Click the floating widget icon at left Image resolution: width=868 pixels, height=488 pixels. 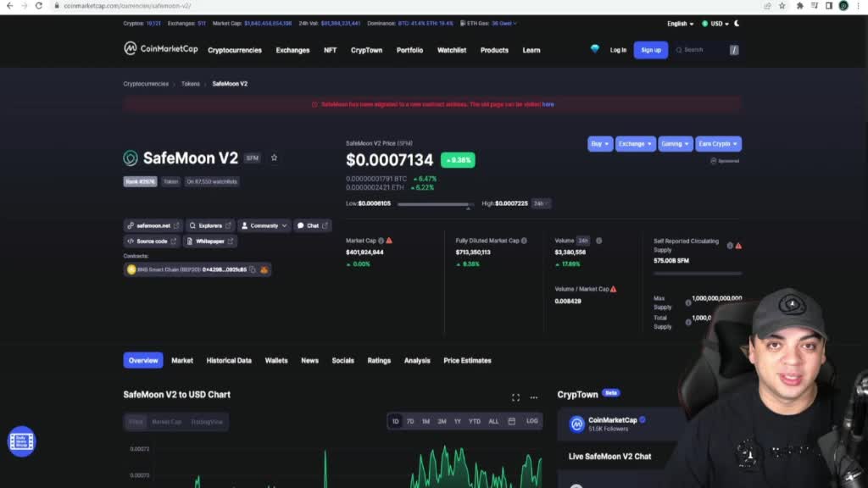(21, 441)
